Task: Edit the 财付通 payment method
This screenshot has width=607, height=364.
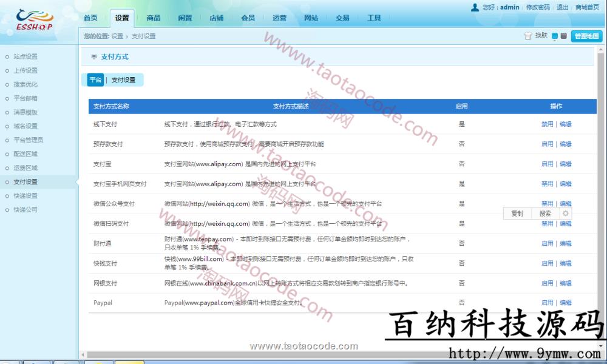Action: click(566, 243)
